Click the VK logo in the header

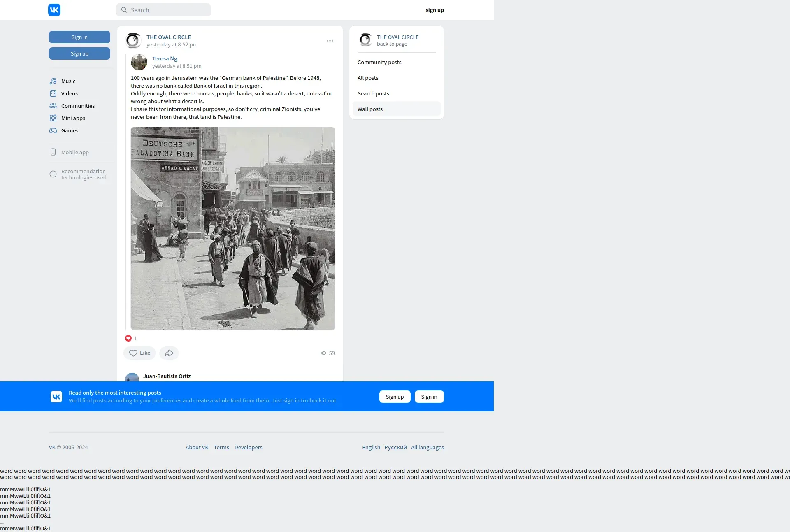(54, 10)
